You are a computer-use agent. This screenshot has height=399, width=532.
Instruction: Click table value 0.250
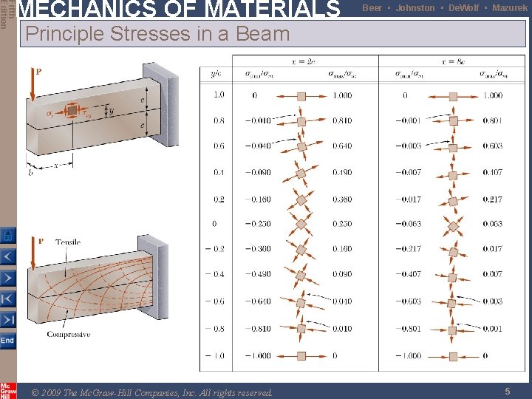[342, 224]
